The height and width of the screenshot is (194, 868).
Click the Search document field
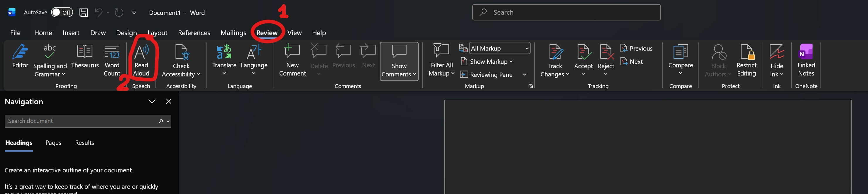coord(81,121)
